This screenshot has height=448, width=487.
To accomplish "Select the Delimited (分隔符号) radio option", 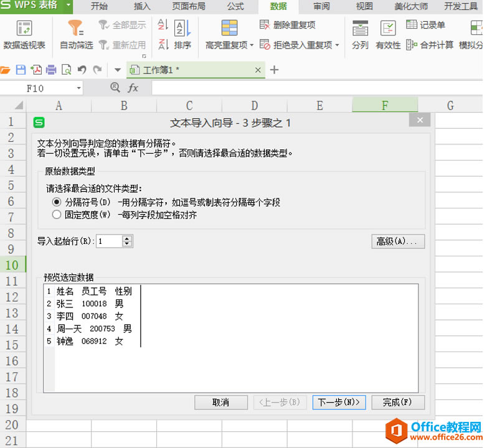I will pyautogui.click(x=57, y=202).
